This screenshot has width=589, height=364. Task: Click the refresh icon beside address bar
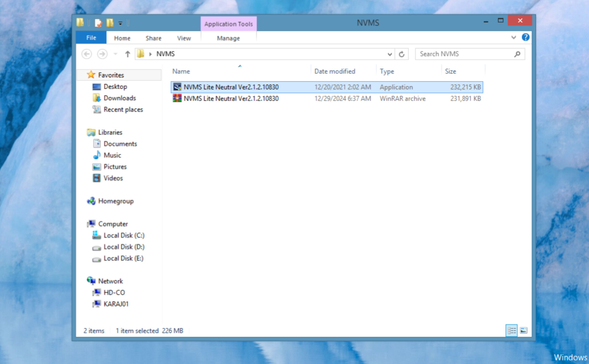click(401, 54)
